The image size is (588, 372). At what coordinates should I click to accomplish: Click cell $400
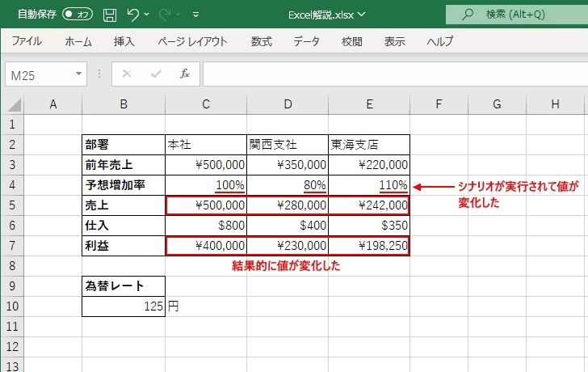288,226
